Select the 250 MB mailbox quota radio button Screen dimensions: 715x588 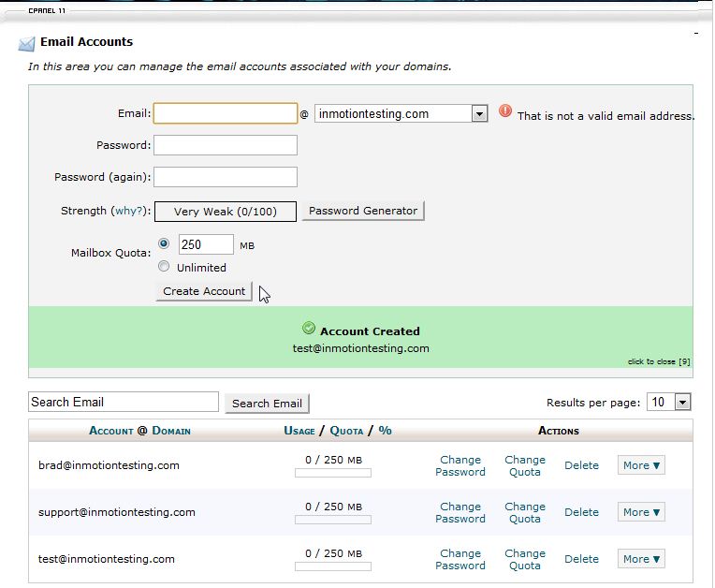165,243
